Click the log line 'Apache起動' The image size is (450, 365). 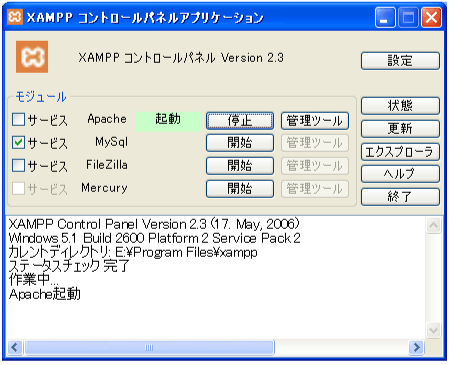point(45,294)
